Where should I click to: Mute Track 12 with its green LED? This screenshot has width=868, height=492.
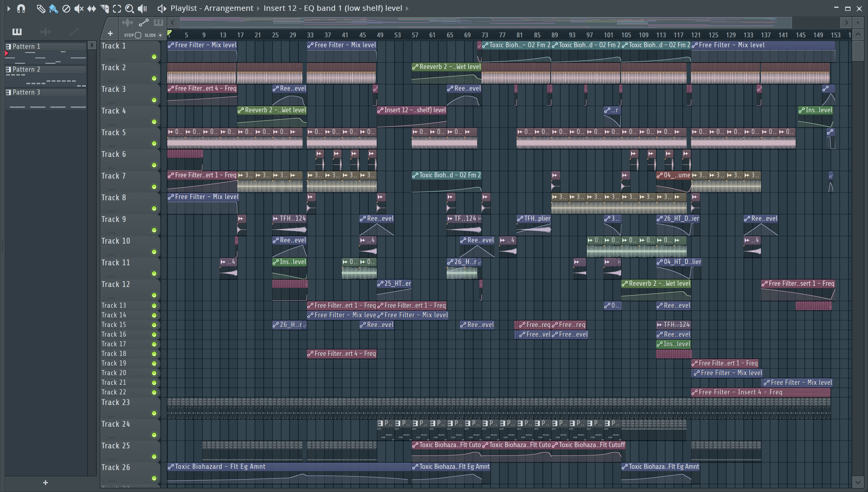(154, 295)
